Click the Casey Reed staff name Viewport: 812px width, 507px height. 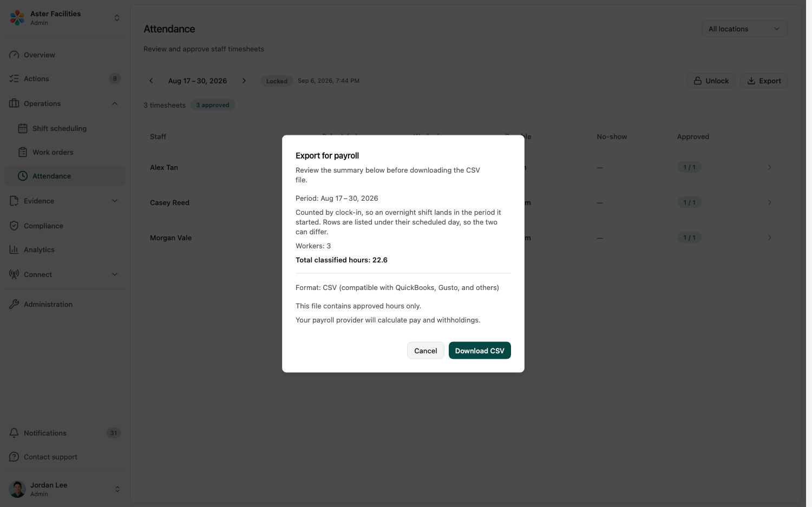tap(169, 202)
